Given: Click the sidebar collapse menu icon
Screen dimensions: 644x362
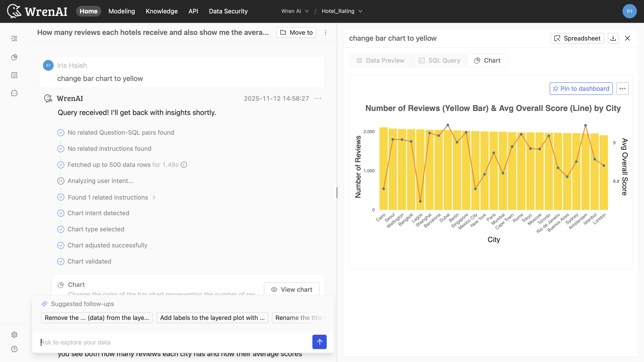Looking at the screenshot, I should coord(14,38).
